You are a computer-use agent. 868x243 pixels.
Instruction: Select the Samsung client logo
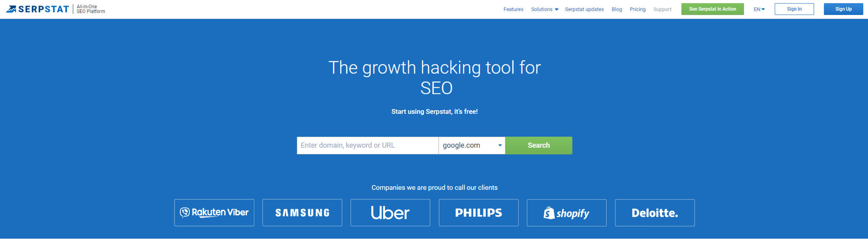tap(302, 213)
